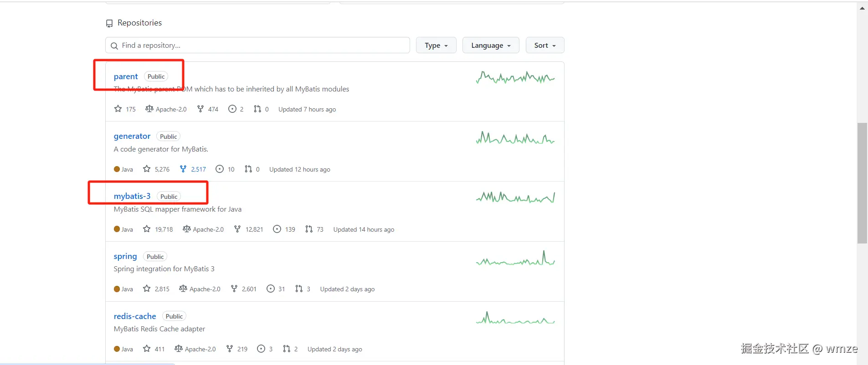Click the star icon on generator row
The image size is (868, 365).
147,169
